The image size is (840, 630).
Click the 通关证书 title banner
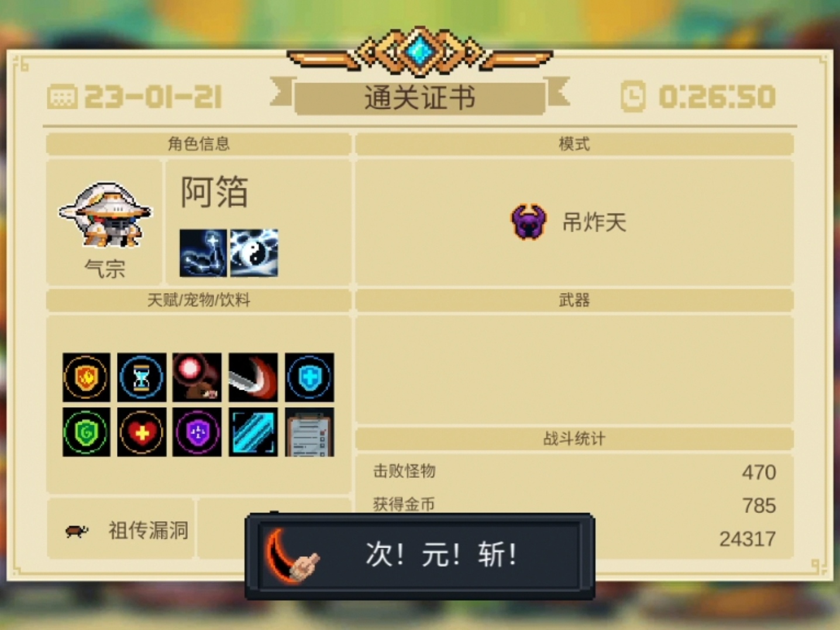pyautogui.click(x=420, y=97)
